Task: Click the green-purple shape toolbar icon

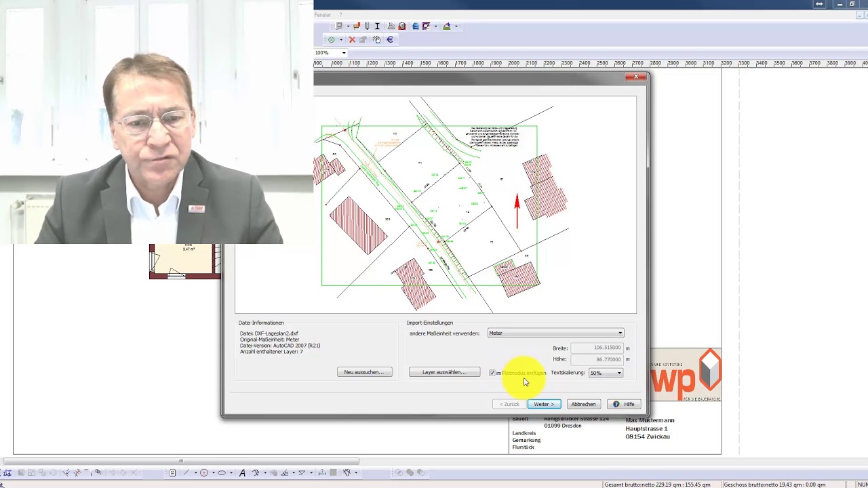Action: (447, 26)
